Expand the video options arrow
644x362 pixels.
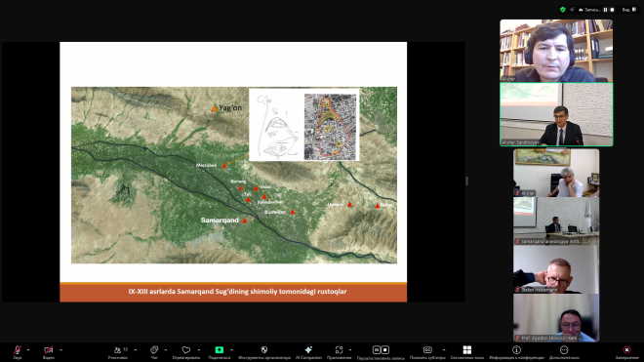point(60,350)
